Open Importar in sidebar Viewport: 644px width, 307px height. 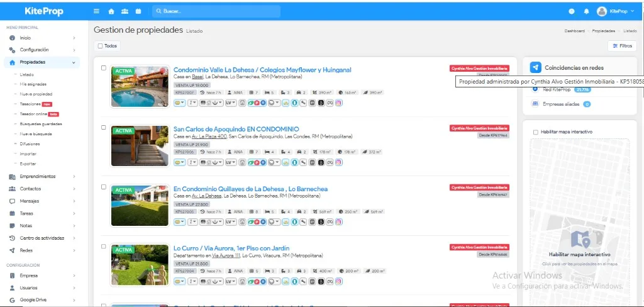(28, 153)
